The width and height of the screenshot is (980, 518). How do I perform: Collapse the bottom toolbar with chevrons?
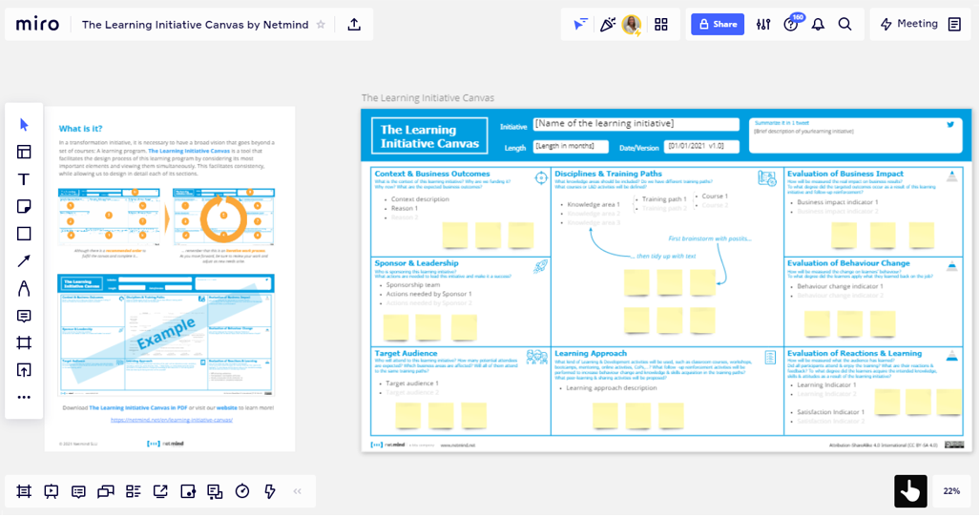click(297, 491)
